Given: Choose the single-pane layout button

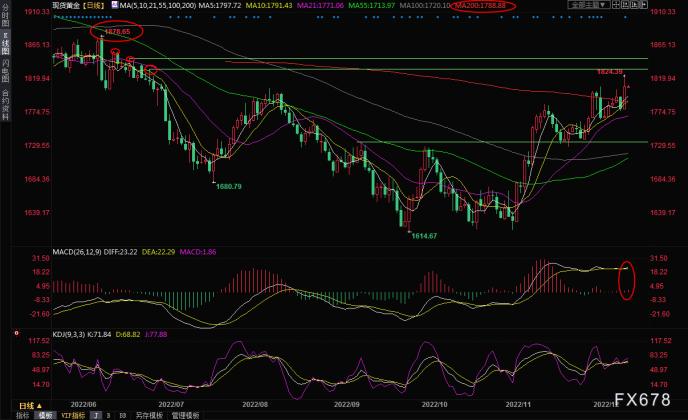Looking at the screenshot, I should pos(96,415).
